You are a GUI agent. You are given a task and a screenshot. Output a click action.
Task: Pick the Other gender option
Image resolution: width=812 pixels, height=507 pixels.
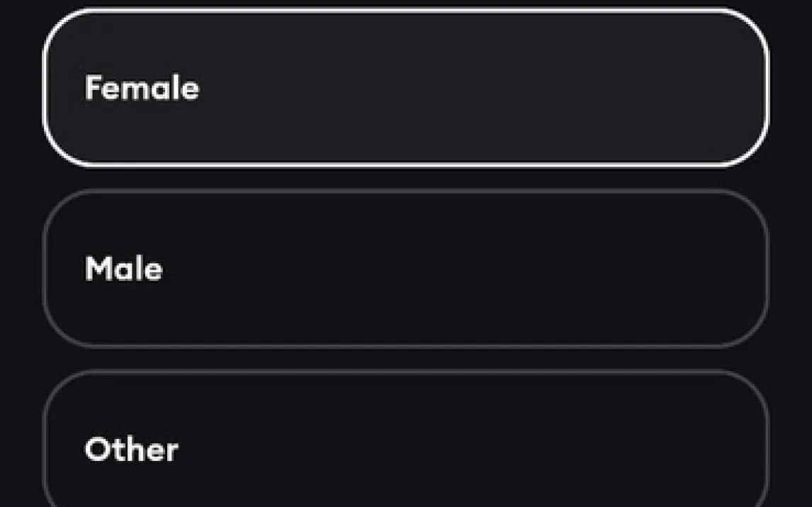405,448
